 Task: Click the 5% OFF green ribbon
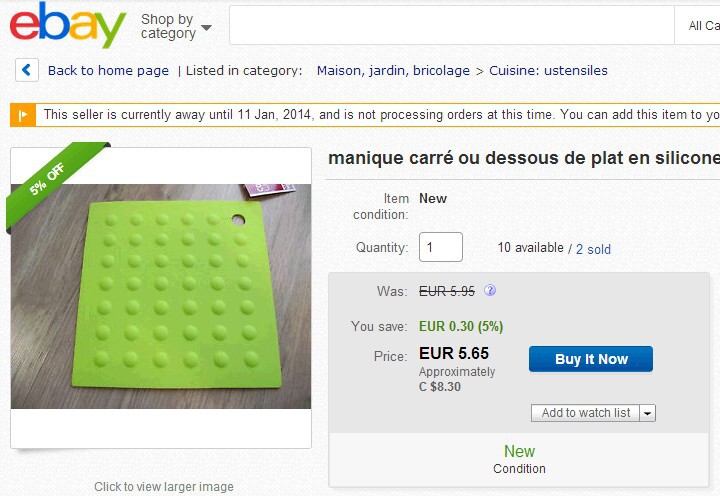click(x=46, y=187)
